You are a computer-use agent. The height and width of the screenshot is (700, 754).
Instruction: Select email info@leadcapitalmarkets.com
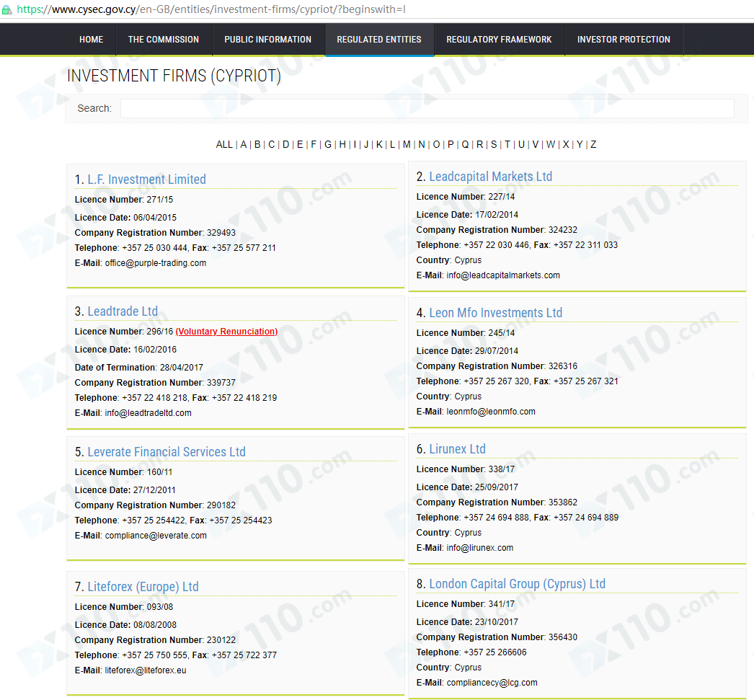[503, 275]
